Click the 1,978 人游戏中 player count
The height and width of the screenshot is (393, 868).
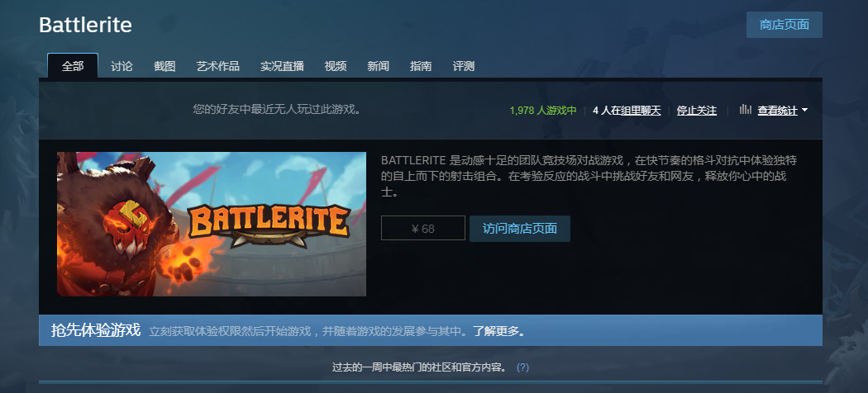[x=543, y=111]
